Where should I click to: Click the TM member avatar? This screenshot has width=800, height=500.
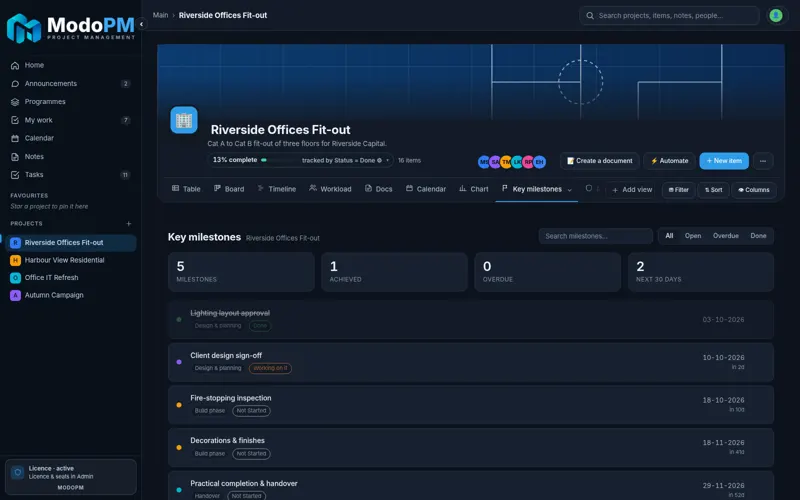[506, 162]
